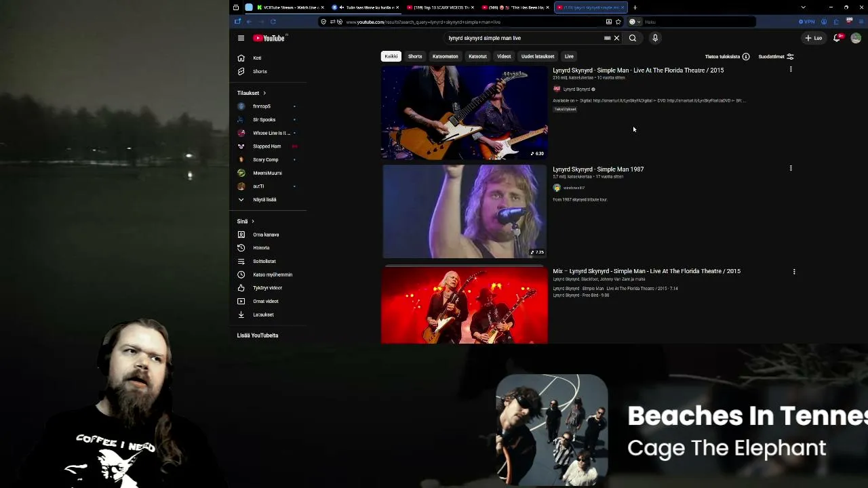Play the Simple Man 1987 thumbnail
This screenshot has height=488, width=868.
(465, 211)
